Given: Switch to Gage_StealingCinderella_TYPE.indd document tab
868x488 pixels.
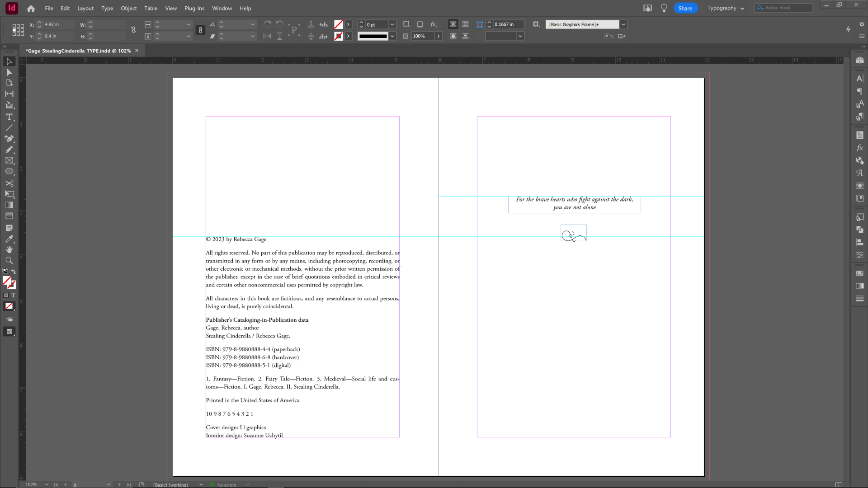Looking at the screenshot, I should pos(79,51).
